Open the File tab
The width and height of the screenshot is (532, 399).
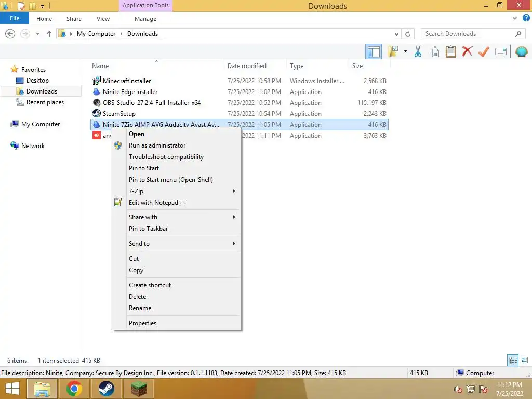coord(14,18)
